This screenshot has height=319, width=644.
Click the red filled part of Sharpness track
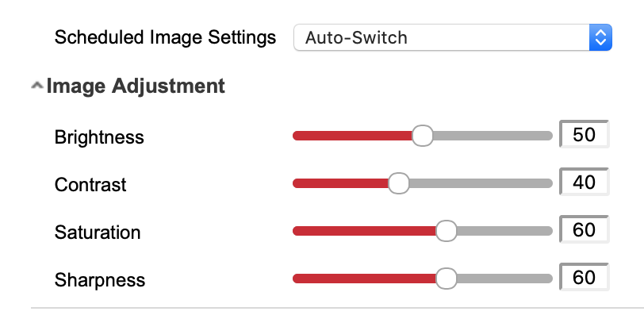coord(363,279)
